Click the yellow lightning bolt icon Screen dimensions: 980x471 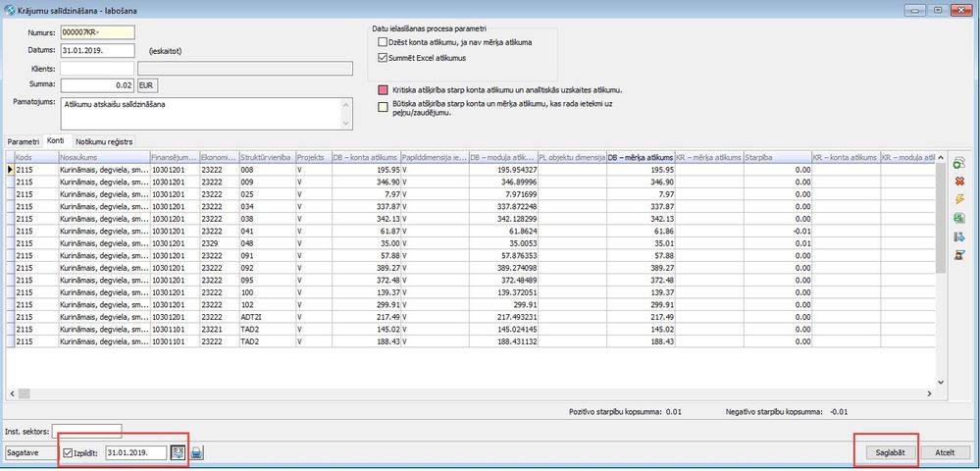958,199
